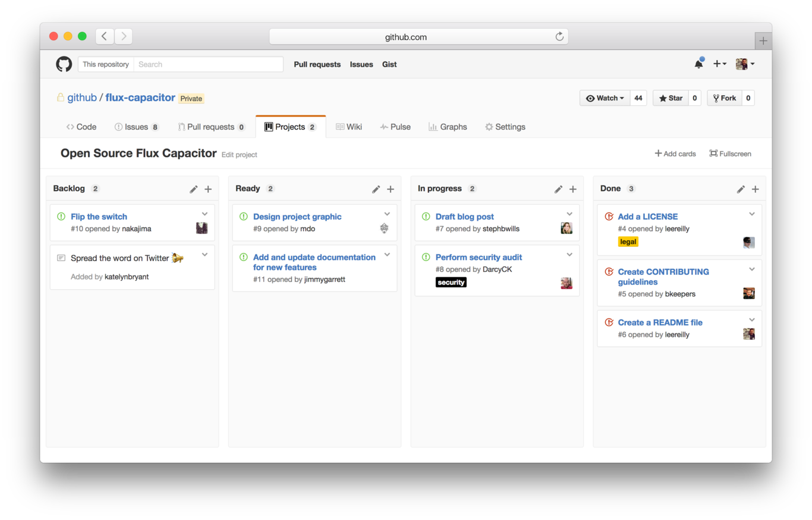Click the yellow legal label on Add a LICENSE
Viewport: 812px width, 520px height.
(628, 242)
